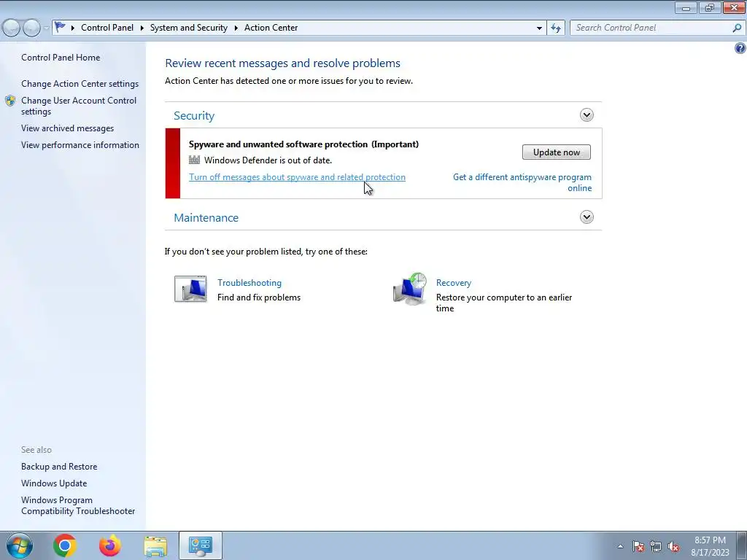Screen dimensions: 747x560
Task: Click Control Panel breadcrumb
Action: point(107,28)
